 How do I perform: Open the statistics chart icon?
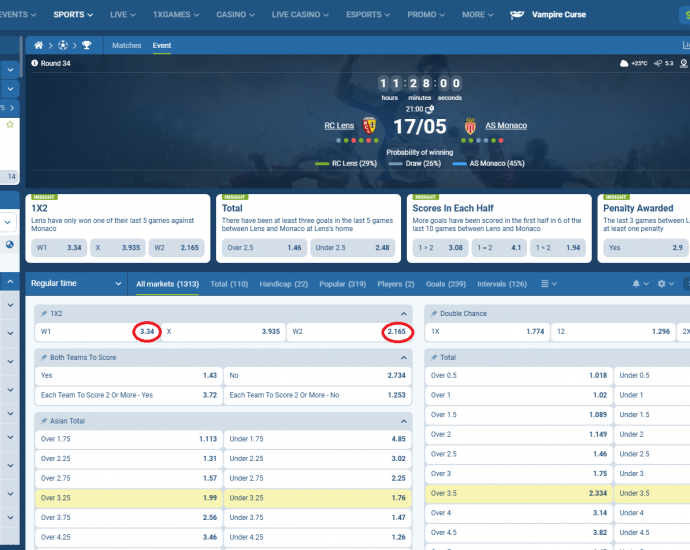click(686, 45)
